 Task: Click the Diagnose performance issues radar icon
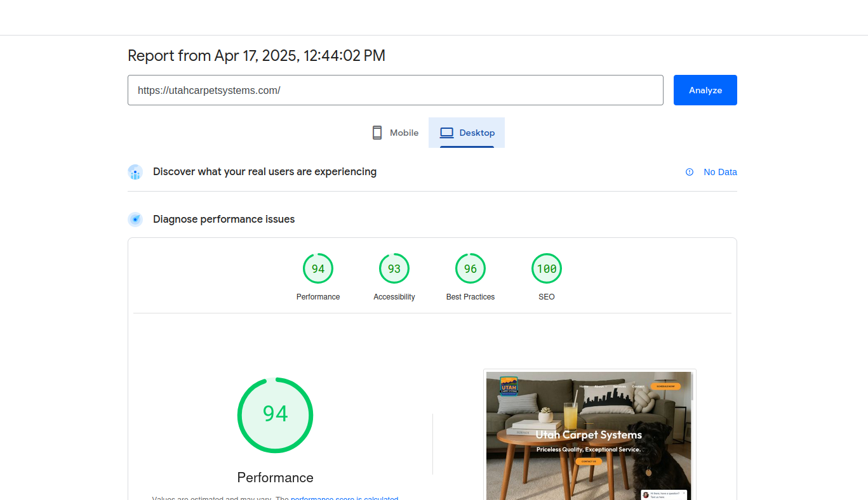135,220
